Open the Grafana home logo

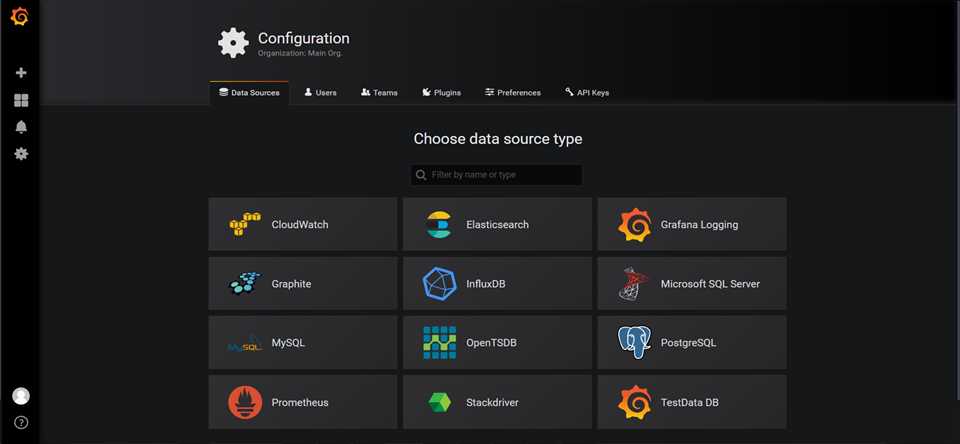pyautogui.click(x=20, y=17)
